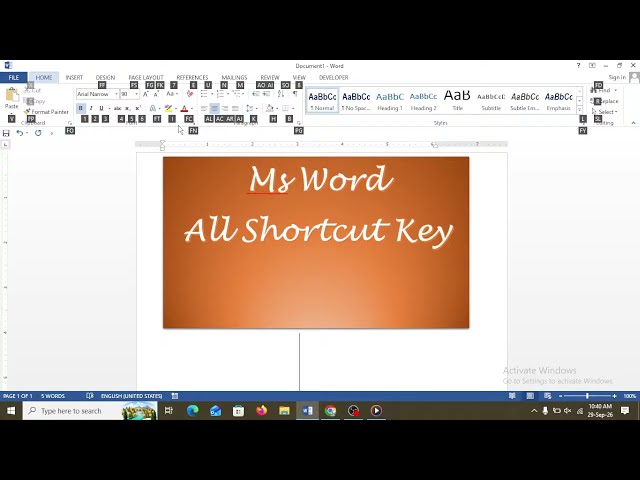Apply the yellow text highlight color
This screenshot has width=640, height=480.
pos(168,108)
